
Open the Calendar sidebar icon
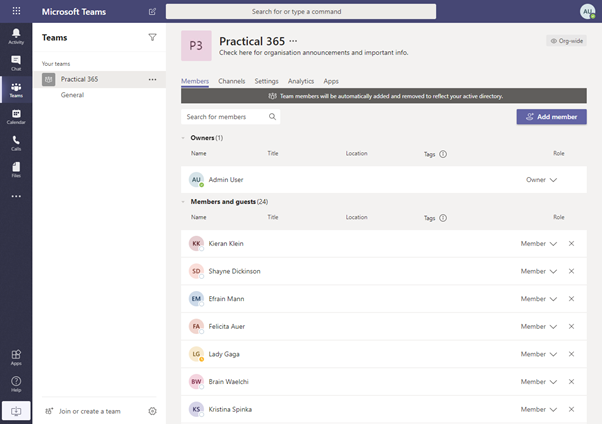(16, 116)
